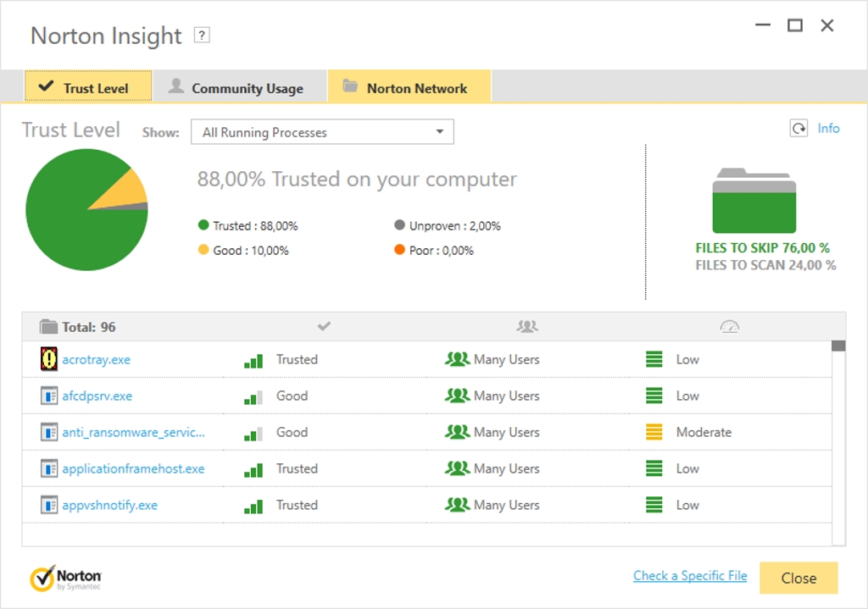Click the trust checkmark column header icon

pyautogui.click(x=324, y=326)
